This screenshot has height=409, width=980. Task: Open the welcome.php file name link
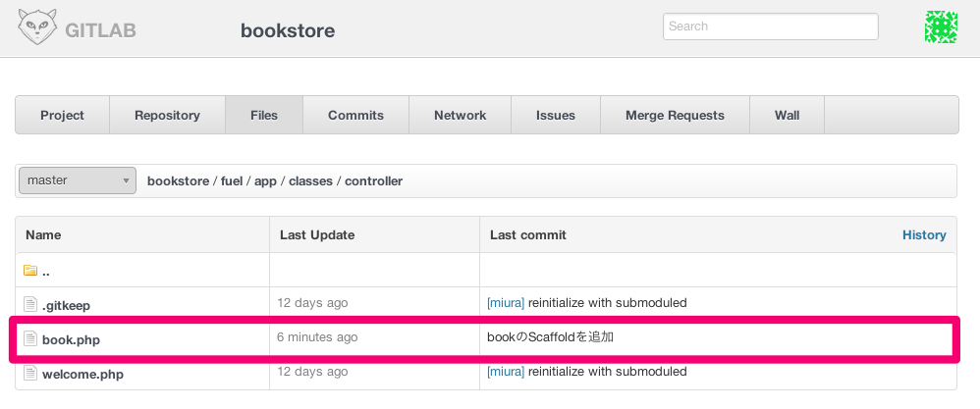[x=82, y=374]
